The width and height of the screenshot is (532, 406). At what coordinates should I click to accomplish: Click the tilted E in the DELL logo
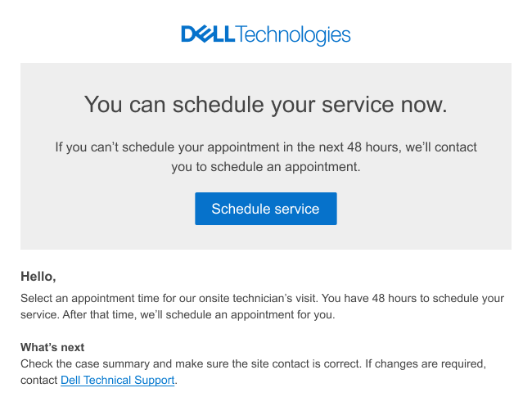pos(204,34)
